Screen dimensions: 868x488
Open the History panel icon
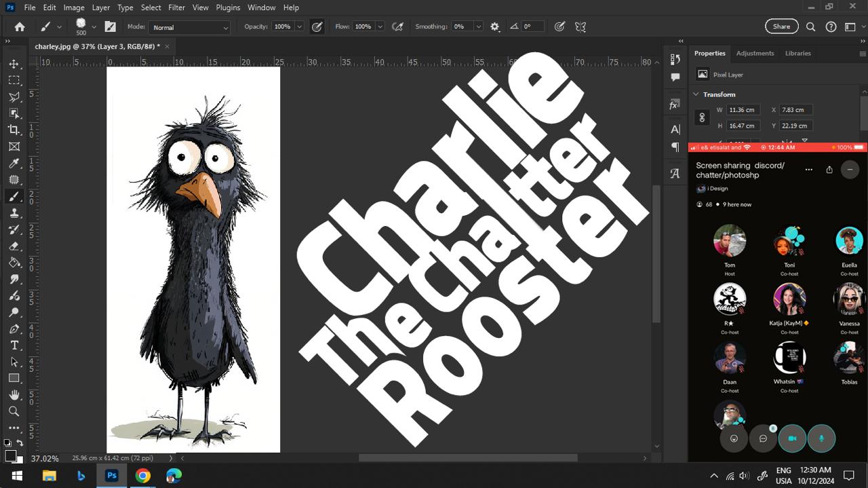point(675,60)
